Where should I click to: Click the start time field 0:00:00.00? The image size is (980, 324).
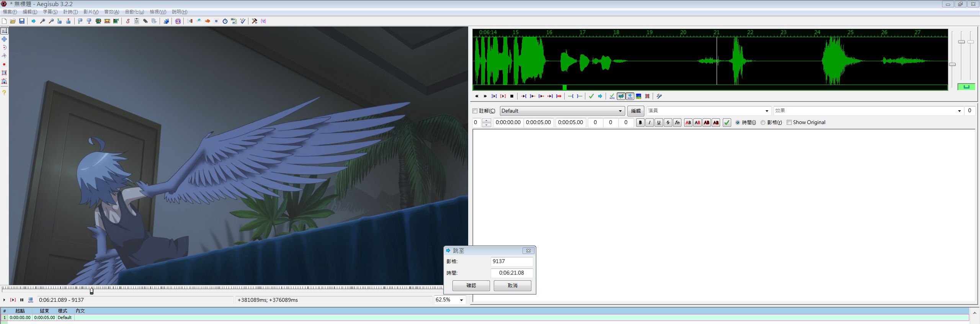(508, 123)
